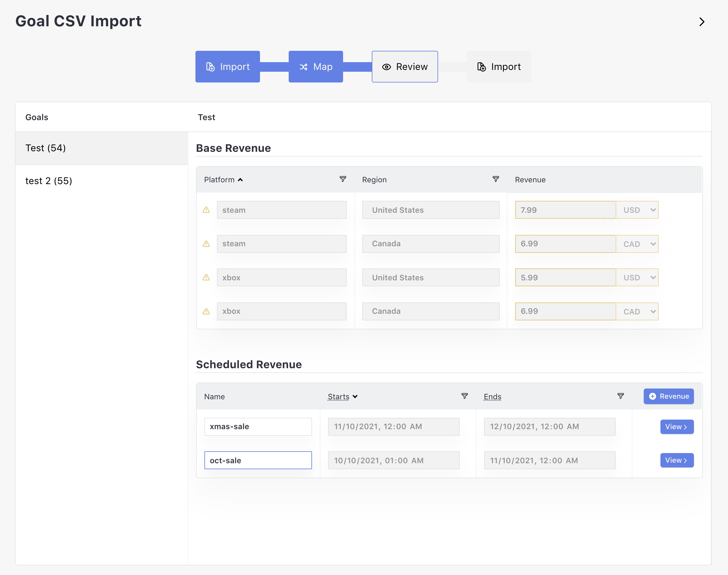Select the test 2 (55) goal
The image size is (728, 575).
(x=49, y=181)
